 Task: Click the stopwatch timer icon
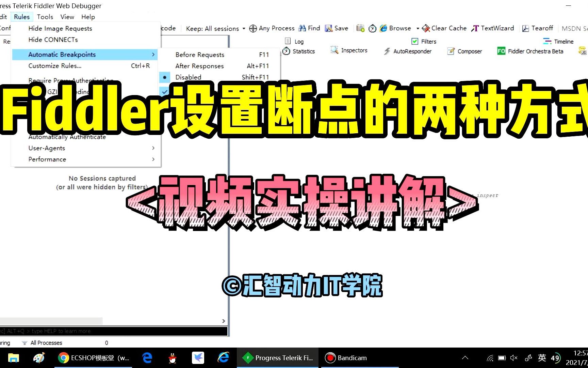[373, 28]
